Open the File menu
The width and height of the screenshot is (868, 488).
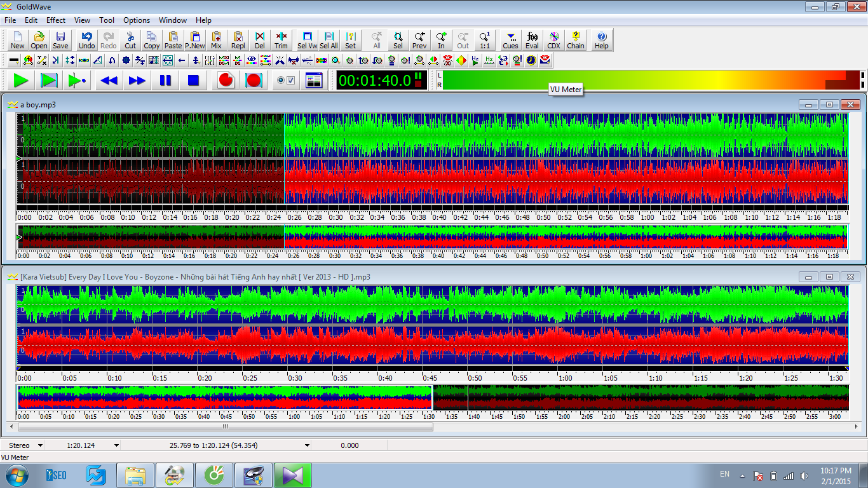[x=10, y=20]
